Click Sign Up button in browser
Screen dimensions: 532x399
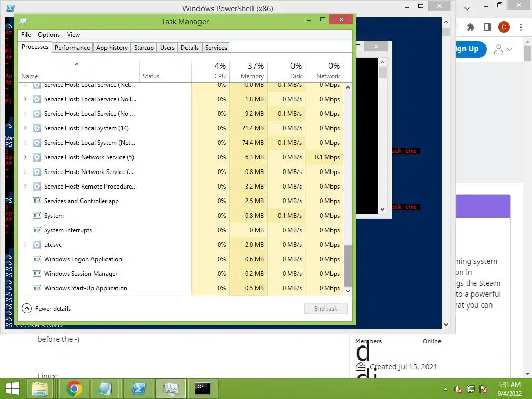tap(470, 49)
